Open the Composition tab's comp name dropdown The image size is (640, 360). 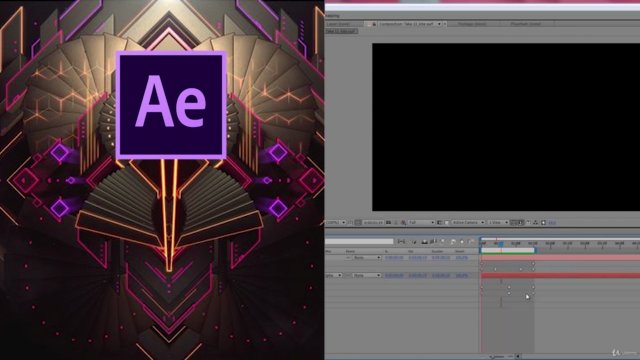point(410,24)
